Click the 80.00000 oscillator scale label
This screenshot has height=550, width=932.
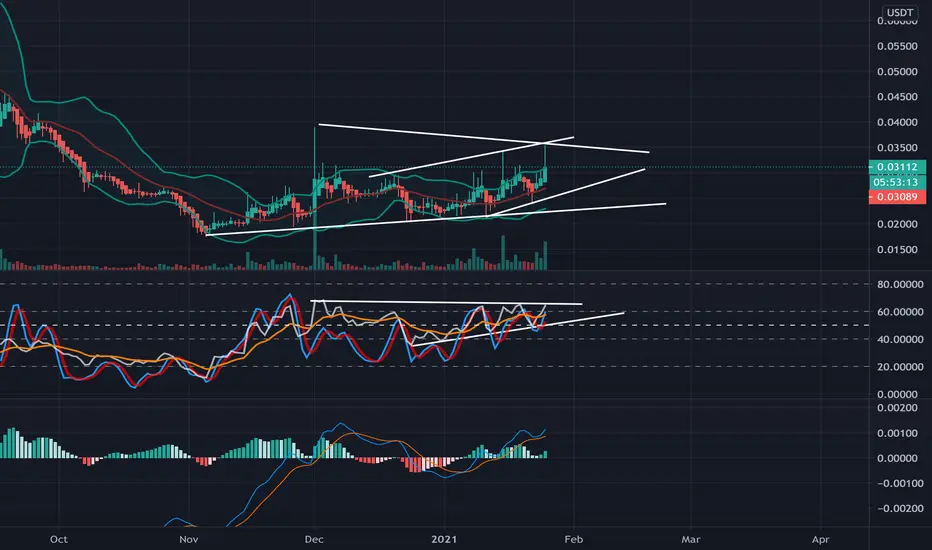coord(900,285)
